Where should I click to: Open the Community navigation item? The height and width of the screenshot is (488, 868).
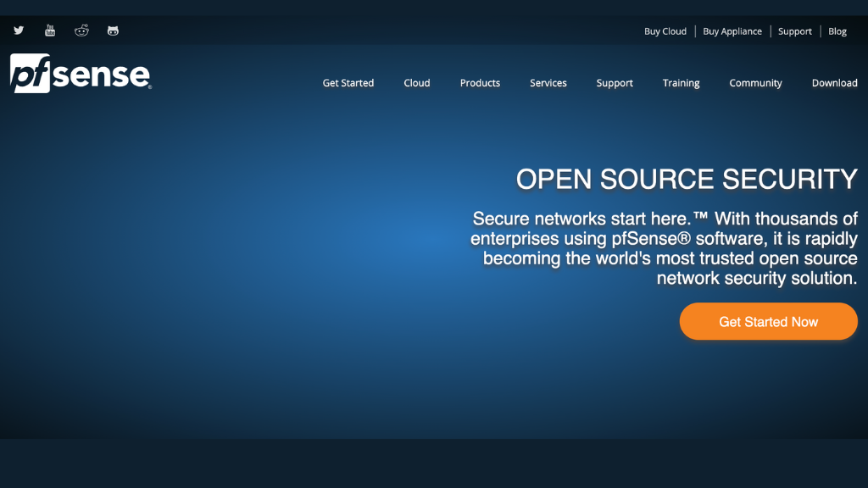point(755,83)
